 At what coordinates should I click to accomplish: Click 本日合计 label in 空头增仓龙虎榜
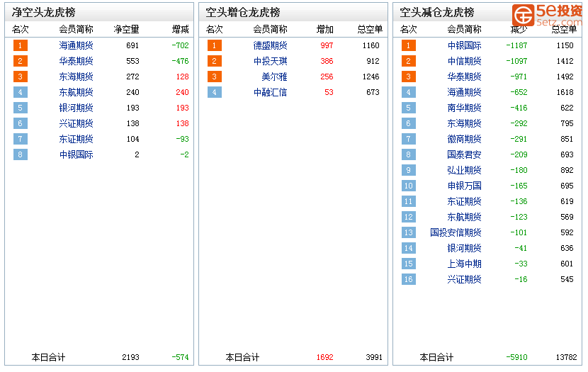point(242,357)
